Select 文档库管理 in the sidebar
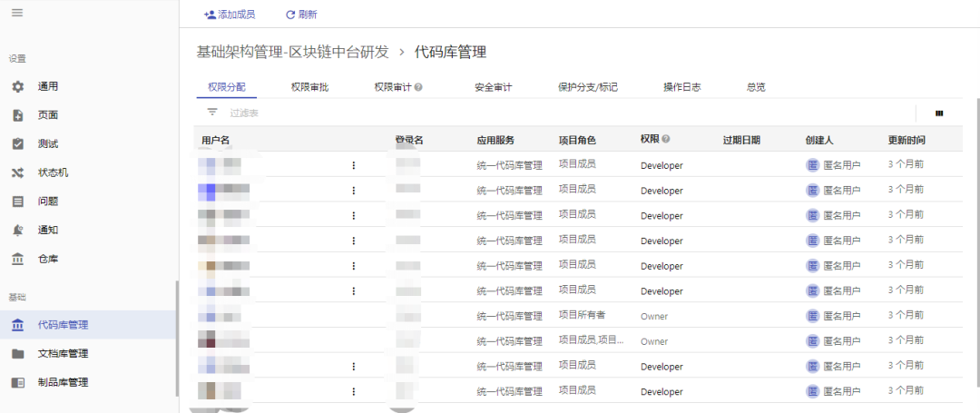Viewport: 980px width, 413px height. click(62, 354)
